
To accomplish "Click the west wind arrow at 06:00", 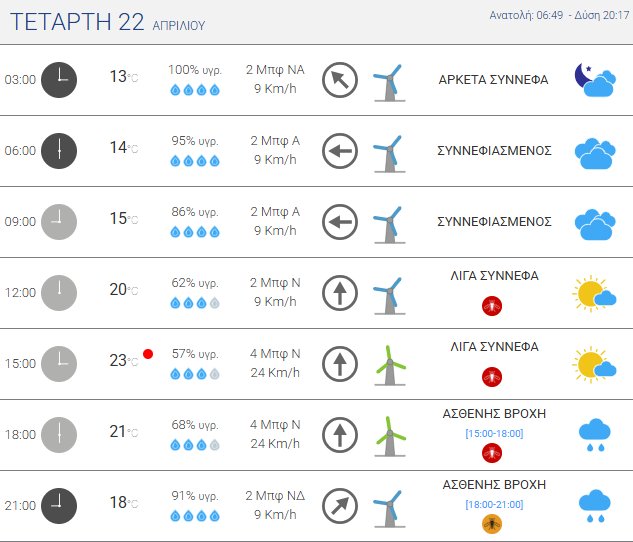I will (340, 151).
